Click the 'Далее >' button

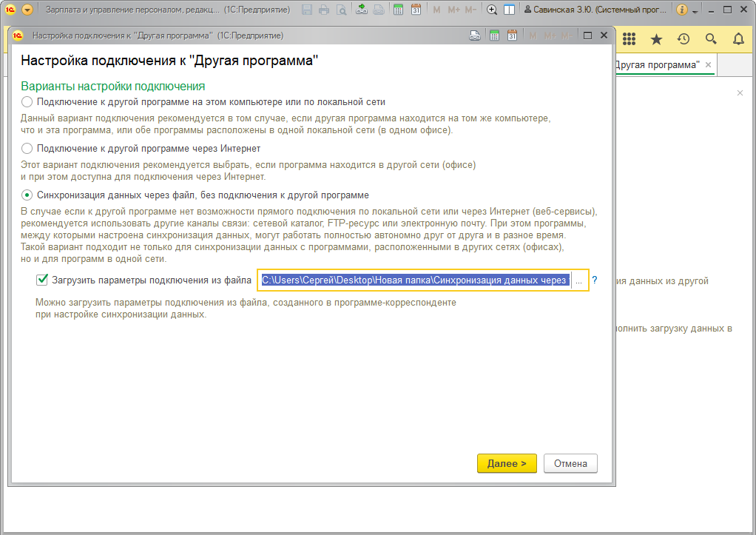[x=507, y=463]
